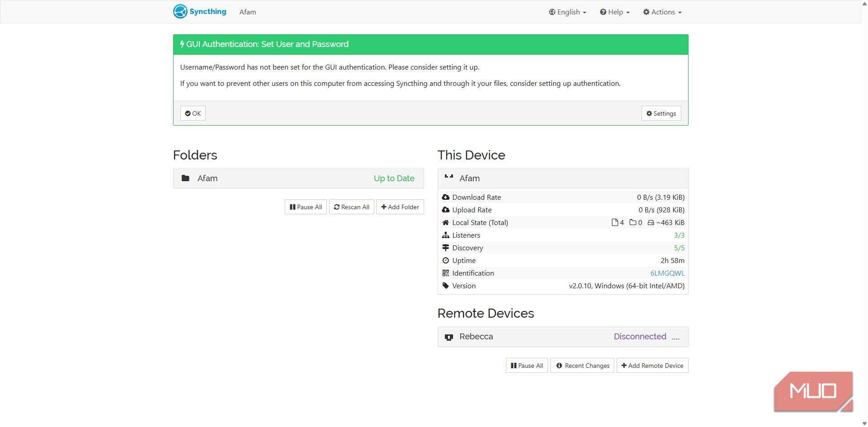Viewport: 868px width, 427px height.
Task: Click Add Folder
Action: pyautogui.click(x=400, y=207)
